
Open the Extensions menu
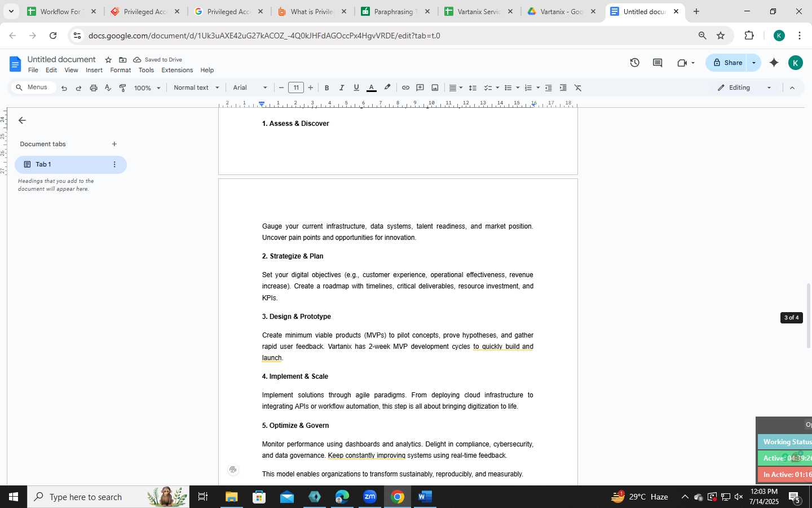point(177,71)
